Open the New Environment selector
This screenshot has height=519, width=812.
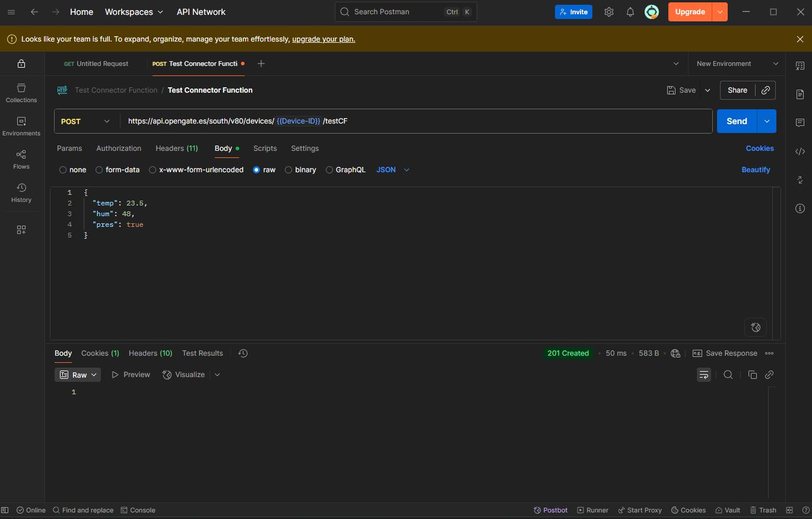pyautogui.click(x=737, y=64)
